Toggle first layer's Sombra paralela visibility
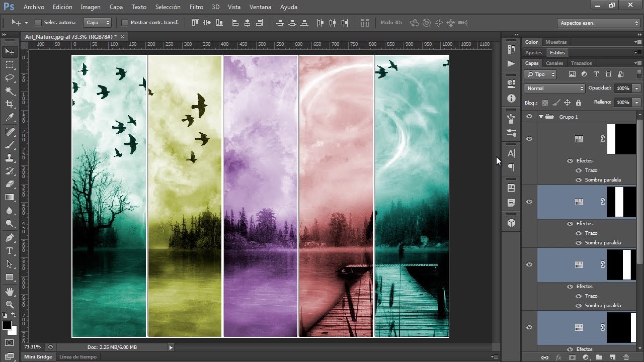Viewport: 644px width, 362px height. coord(579,180)
